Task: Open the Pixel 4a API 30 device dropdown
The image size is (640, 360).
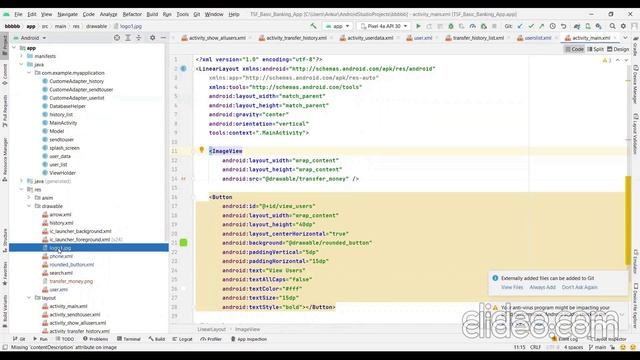Action: click(x=383, y=26)
